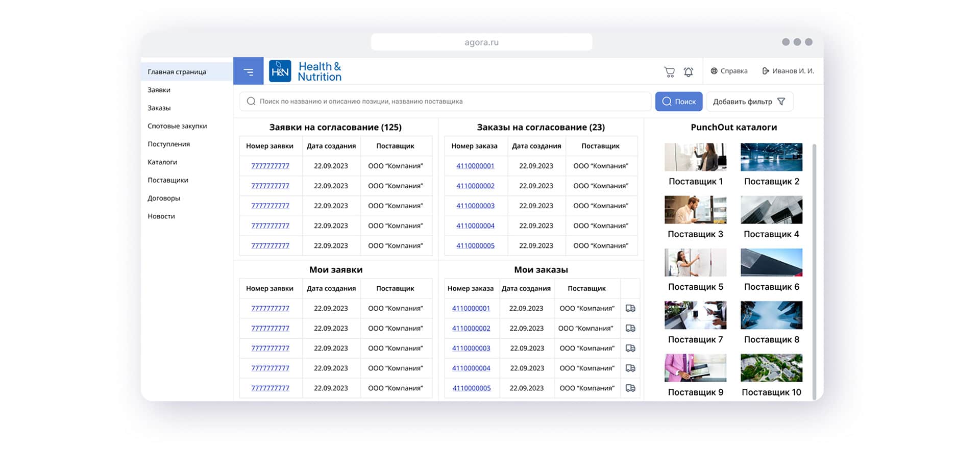Screen dimensions: 980x449
Task: Click PunchOut каталоги heading
Action: click(733, 128)
